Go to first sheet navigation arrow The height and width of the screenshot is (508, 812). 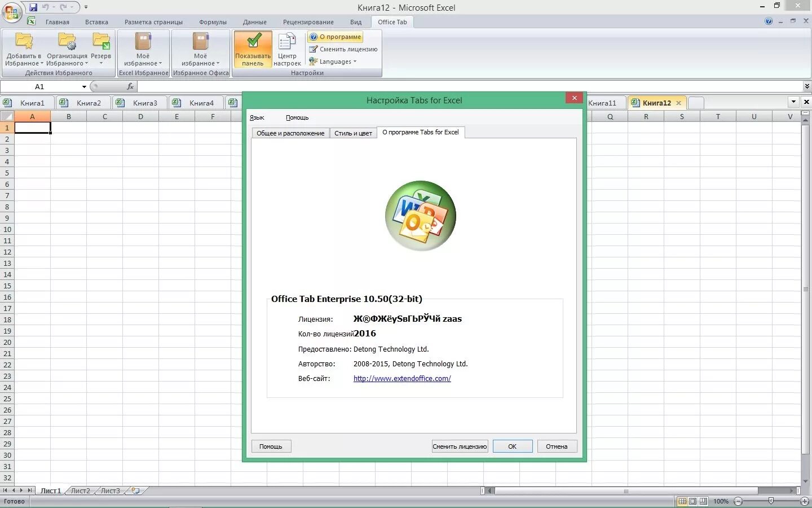click(5, 491)
